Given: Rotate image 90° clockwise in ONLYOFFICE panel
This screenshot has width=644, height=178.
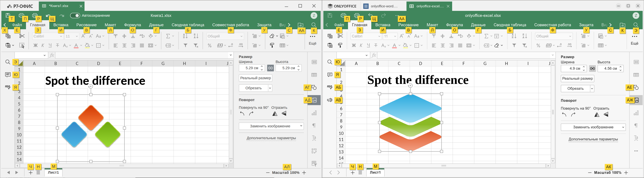Looking at the screenshot, I should coord(573,115).
